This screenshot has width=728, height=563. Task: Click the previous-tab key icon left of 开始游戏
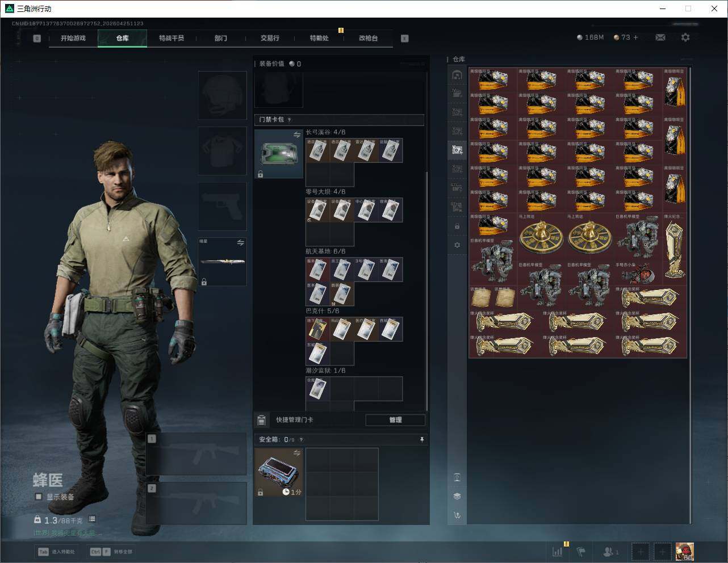coord(37,39)
